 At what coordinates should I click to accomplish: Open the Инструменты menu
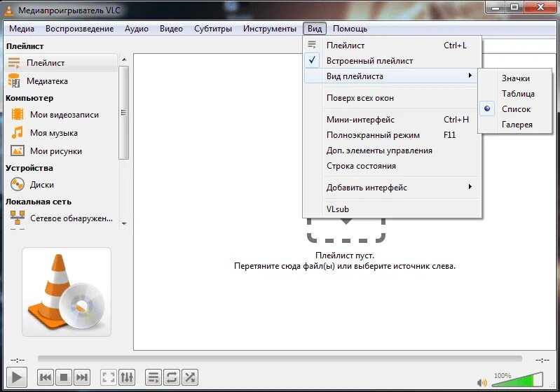[270, 29]
